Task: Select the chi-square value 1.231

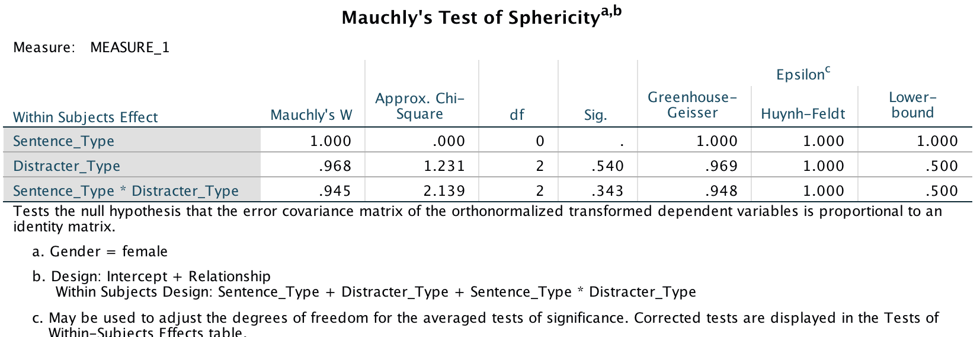Action: click(444, 166)
